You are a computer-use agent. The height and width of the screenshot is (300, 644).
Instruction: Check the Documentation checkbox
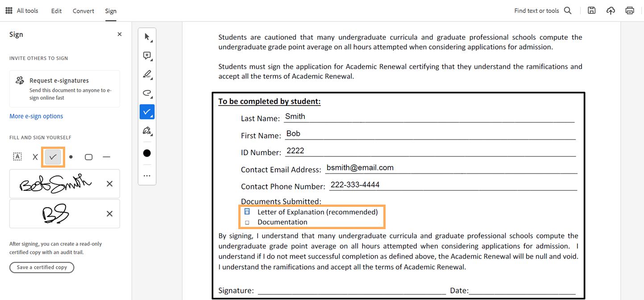pos(247,222)
